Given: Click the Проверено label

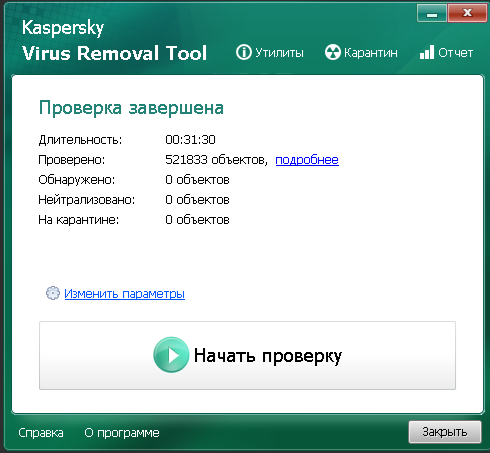Looking at the screenshot, I should (x=72, y=160).
